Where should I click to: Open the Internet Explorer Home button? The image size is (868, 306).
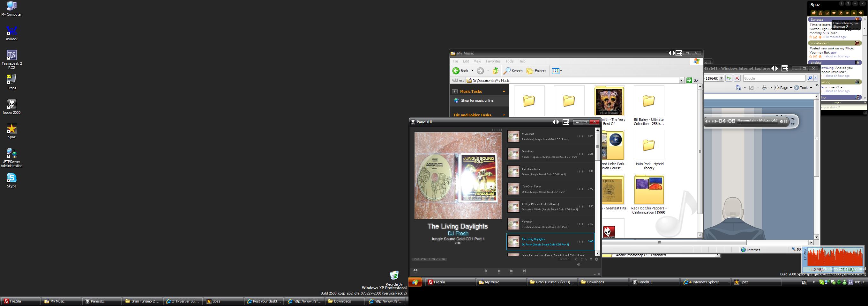[x=738, y=88]
